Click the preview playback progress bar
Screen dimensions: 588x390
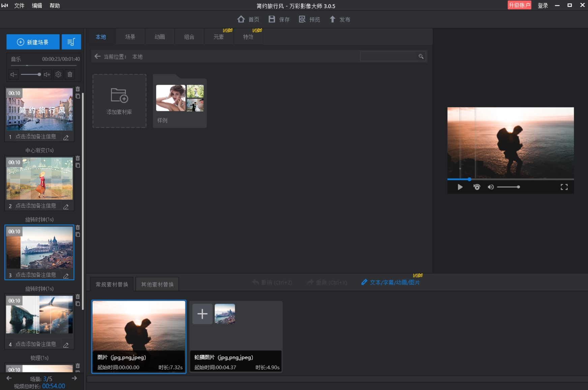510,179
